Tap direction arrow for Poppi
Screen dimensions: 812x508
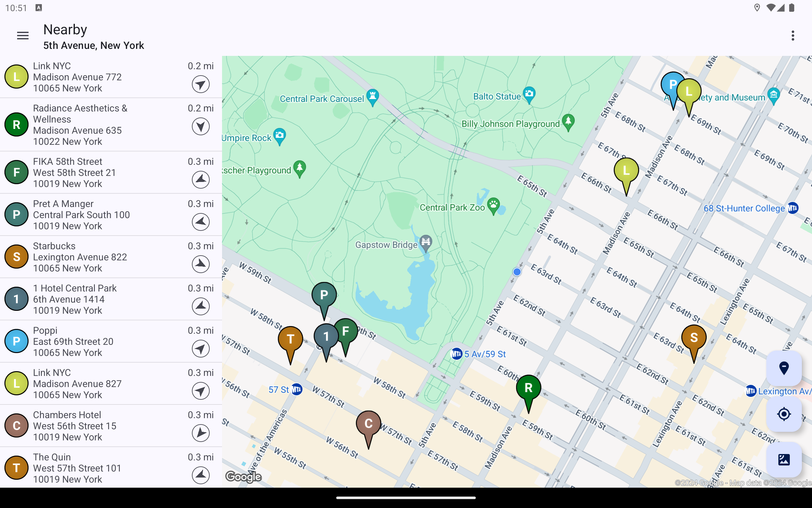coord(201,349)
